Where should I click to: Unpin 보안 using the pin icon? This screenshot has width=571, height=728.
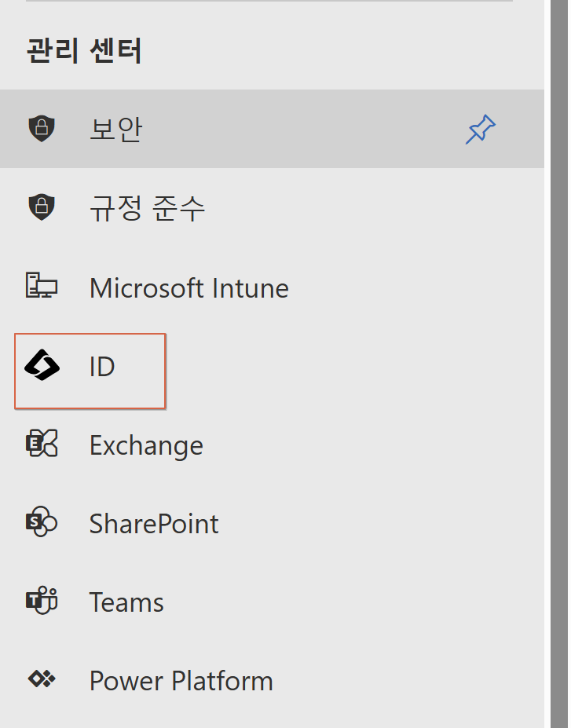pos(481,129)
